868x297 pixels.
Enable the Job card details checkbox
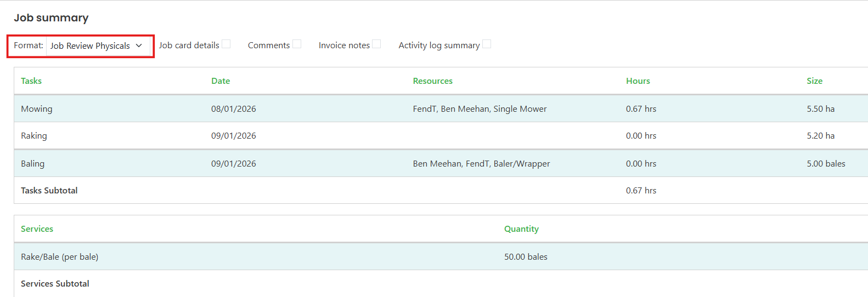coord(226,44)
